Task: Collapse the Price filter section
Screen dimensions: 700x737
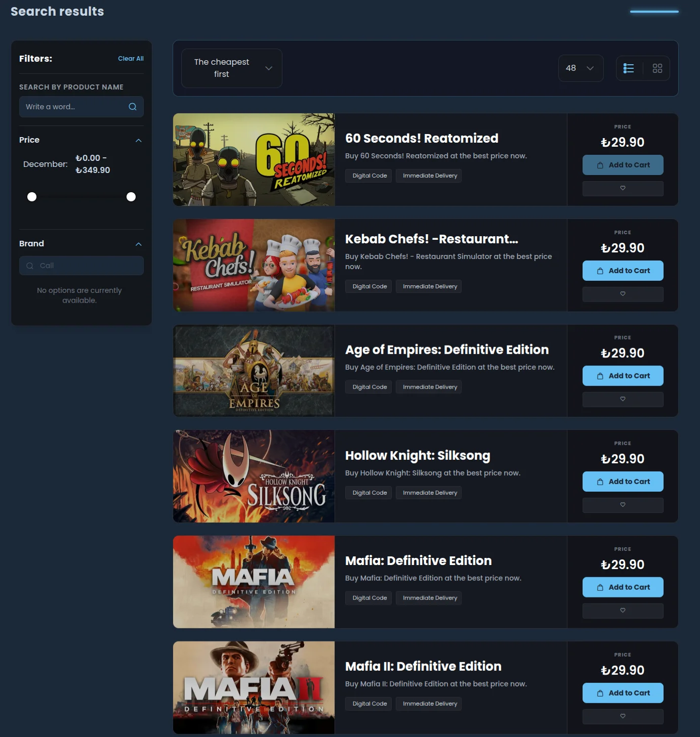Action: (x=138, y=140)
